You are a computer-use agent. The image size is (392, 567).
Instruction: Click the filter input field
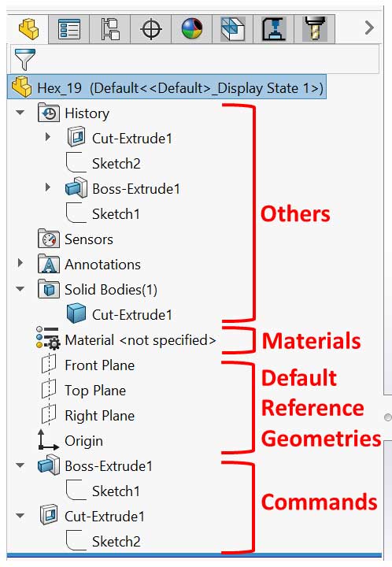[208, 59]
